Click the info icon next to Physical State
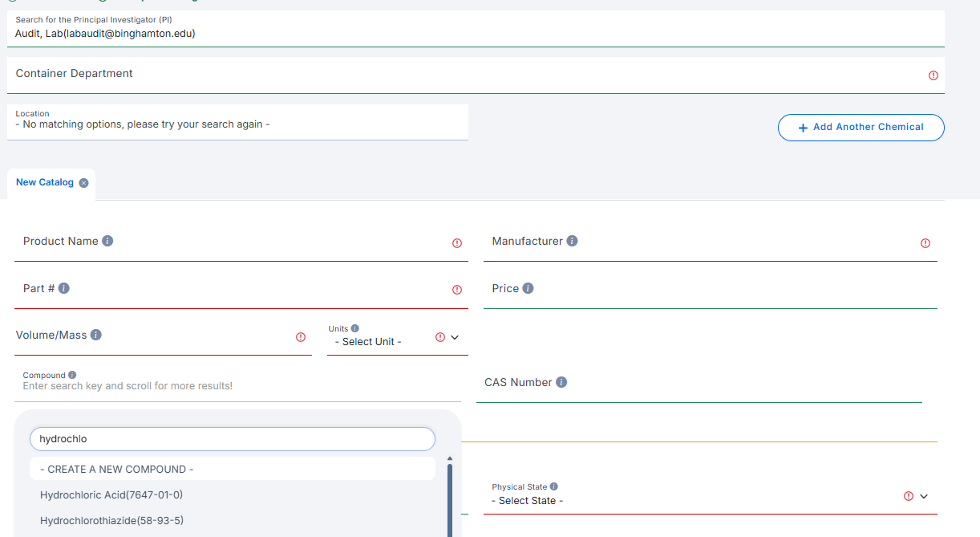This screenshot has height=537, width=980. [554, 486]
